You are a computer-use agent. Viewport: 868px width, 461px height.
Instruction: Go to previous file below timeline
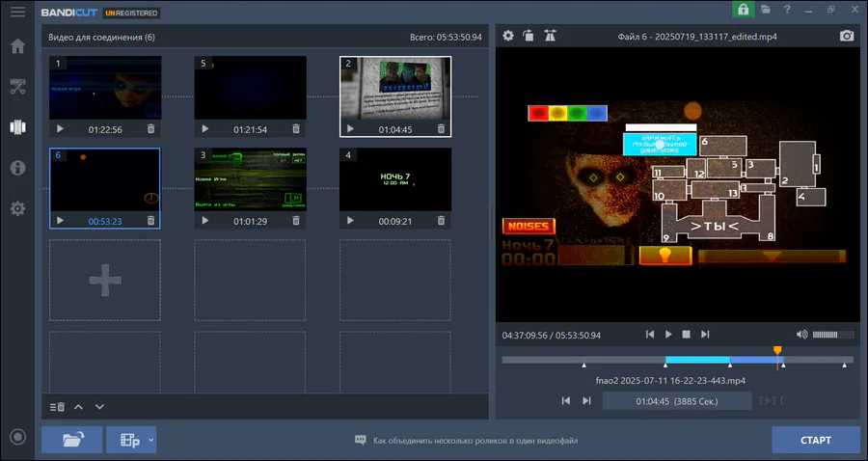pyautogui.click(x=566, y=400)
